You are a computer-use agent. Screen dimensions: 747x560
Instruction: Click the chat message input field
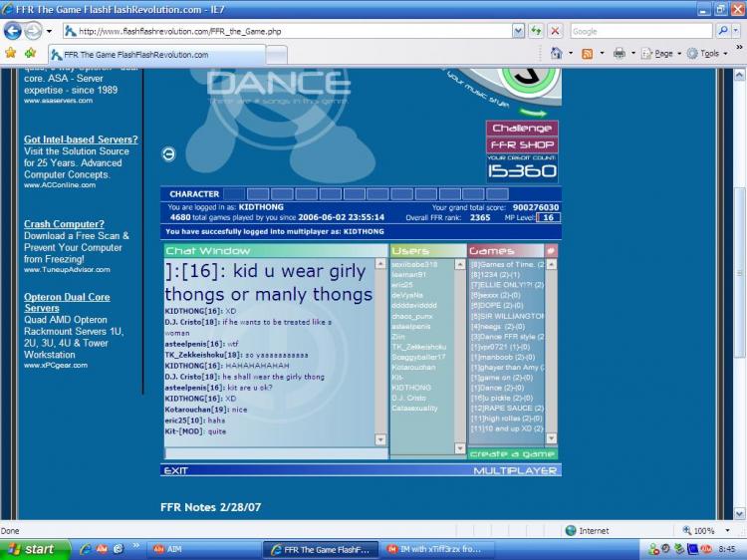point(276,453)
